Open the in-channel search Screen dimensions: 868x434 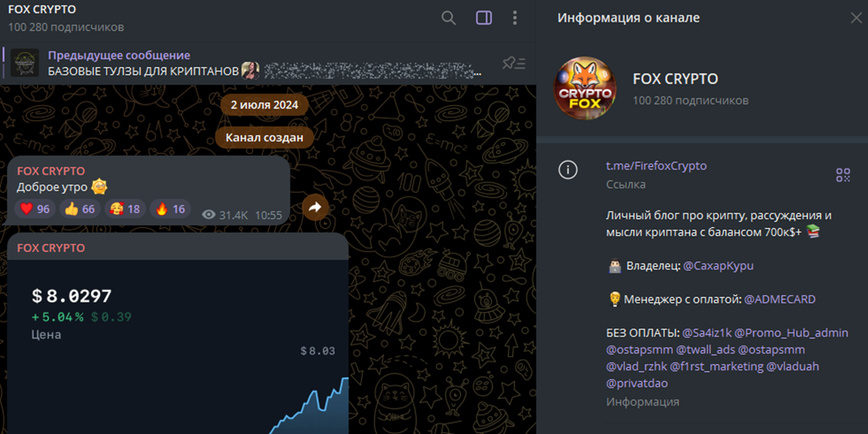click(448, 18)
